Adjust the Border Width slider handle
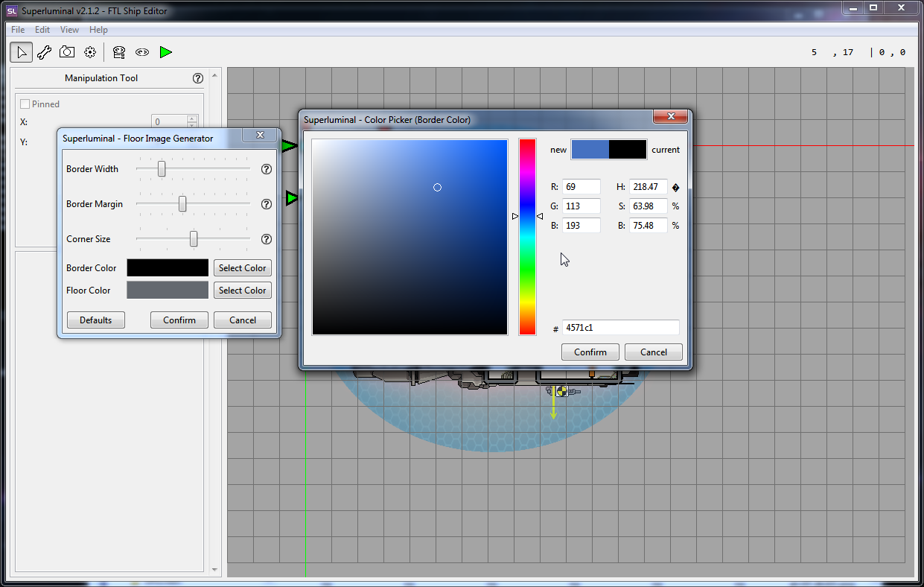Viewport: 924px width, 587px height. pyautogui.click(x=162, y=169)
